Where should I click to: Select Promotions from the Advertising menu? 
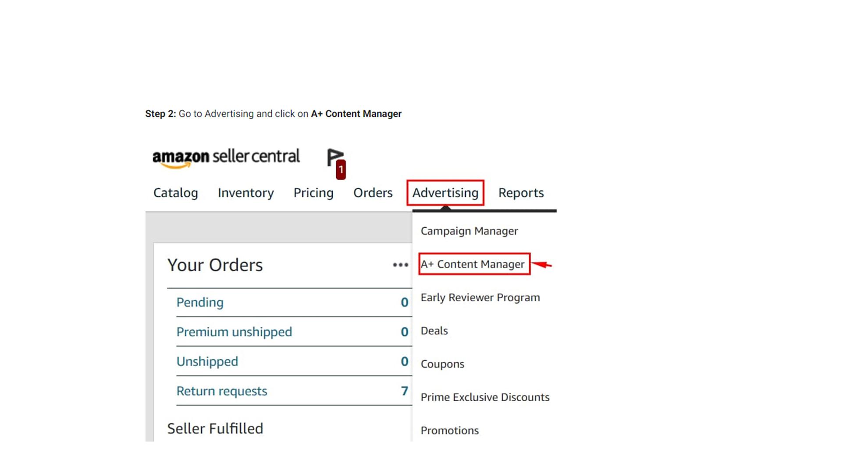tap(449, 430)
